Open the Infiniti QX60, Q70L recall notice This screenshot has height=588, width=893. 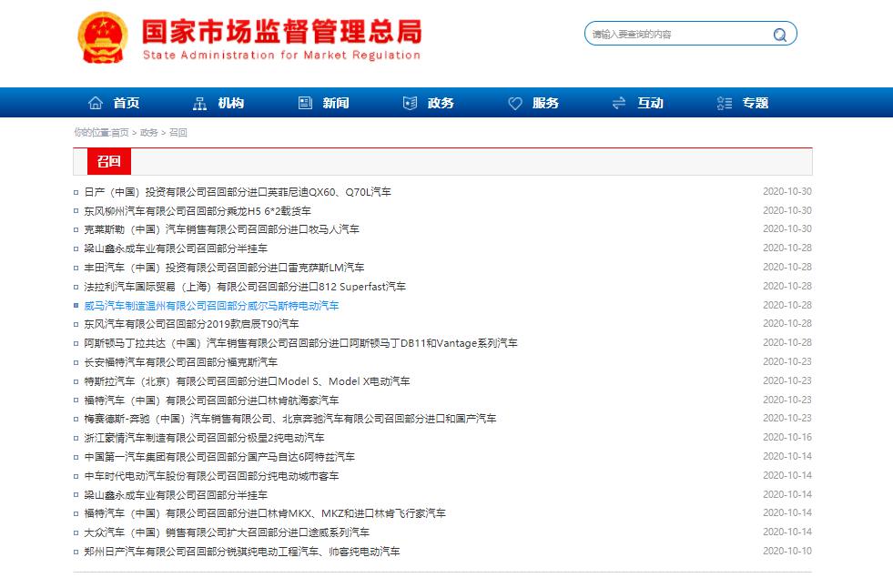[x=238, y=192]
